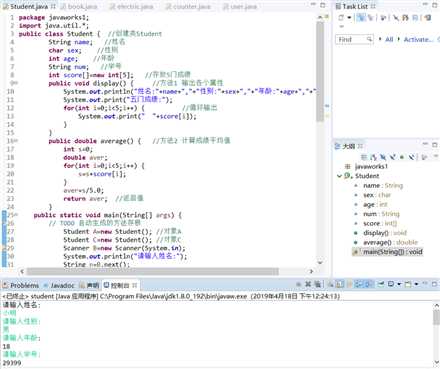Switch to the Student.java editor tab
Image resolution: width=440 pixels, height=369 pixels.
coord(29,6)
